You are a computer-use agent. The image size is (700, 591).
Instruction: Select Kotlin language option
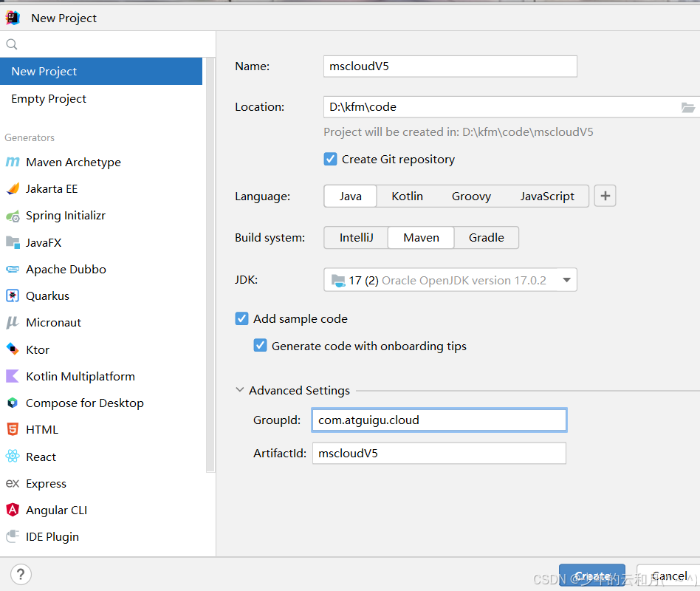coord(407,196)
